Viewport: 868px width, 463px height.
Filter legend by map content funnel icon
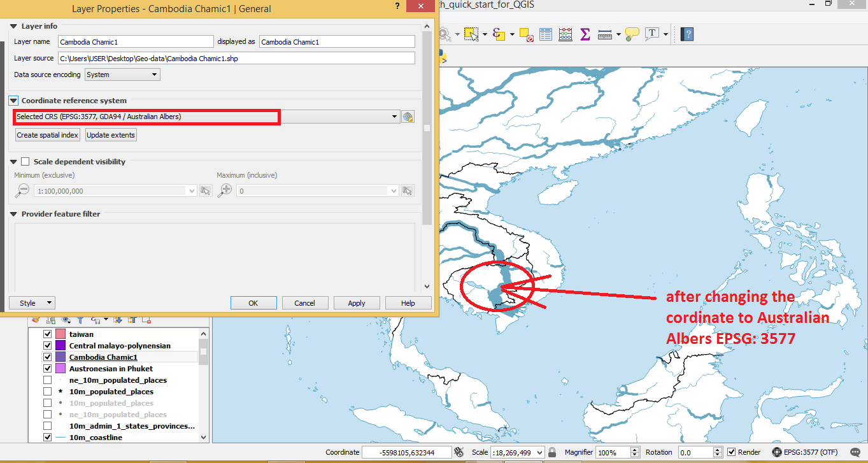coord(80,320)
